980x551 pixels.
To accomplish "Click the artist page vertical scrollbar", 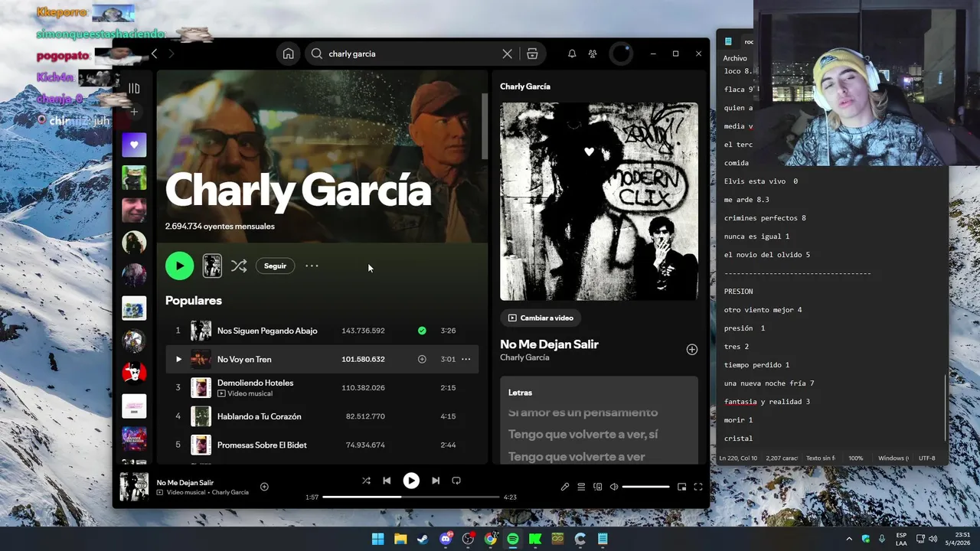I will pyautogui.click(x=484, y=126).
